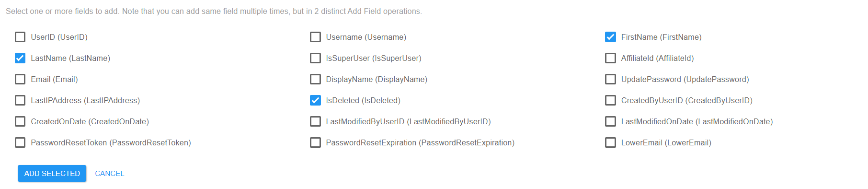Uncheck the LastName field
Screen dimensions: 868x189
coord(20,58)
